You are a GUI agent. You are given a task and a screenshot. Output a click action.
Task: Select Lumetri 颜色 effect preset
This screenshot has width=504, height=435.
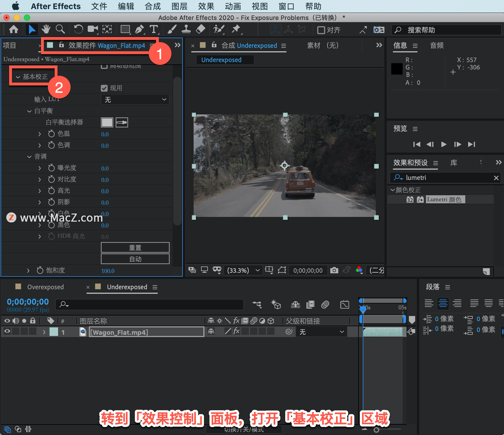[x=446, y=199]
